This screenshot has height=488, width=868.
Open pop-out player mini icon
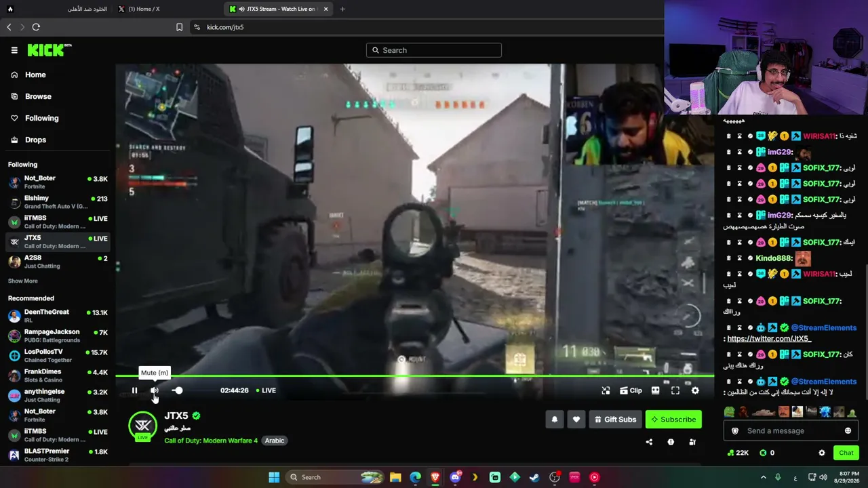point(606,390)
